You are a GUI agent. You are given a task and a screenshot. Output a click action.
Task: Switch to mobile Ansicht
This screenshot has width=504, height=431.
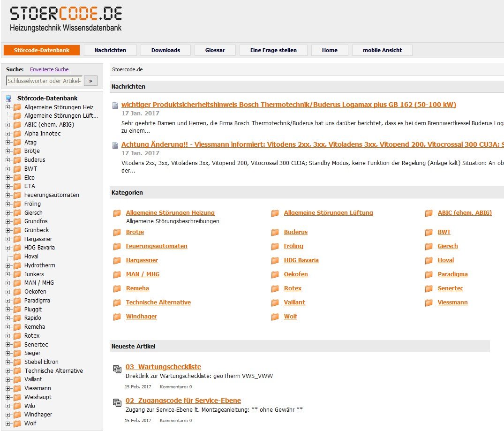point(382,50)
